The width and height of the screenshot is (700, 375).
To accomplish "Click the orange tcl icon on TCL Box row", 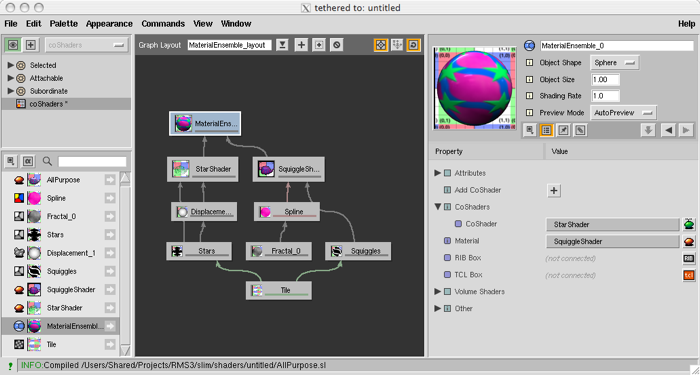I will coord(688,275).
